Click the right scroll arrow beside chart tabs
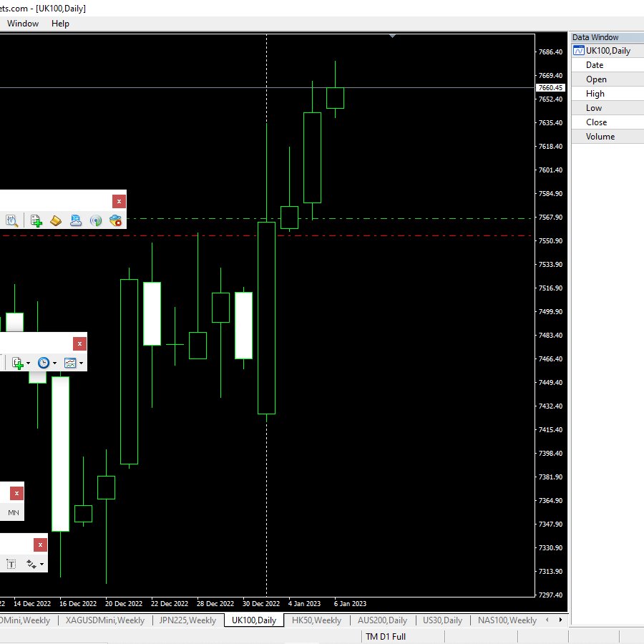Screen dimensions: 644x644 (x=560, y=620)
